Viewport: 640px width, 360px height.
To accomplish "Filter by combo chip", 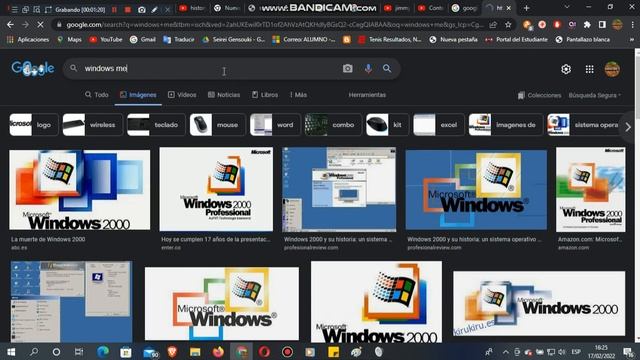I will click(x=333, y=125).
